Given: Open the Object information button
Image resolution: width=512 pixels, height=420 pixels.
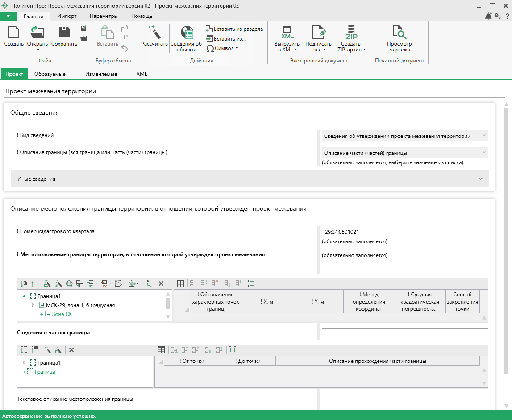Looking at the screenshot, I should 186,38.
